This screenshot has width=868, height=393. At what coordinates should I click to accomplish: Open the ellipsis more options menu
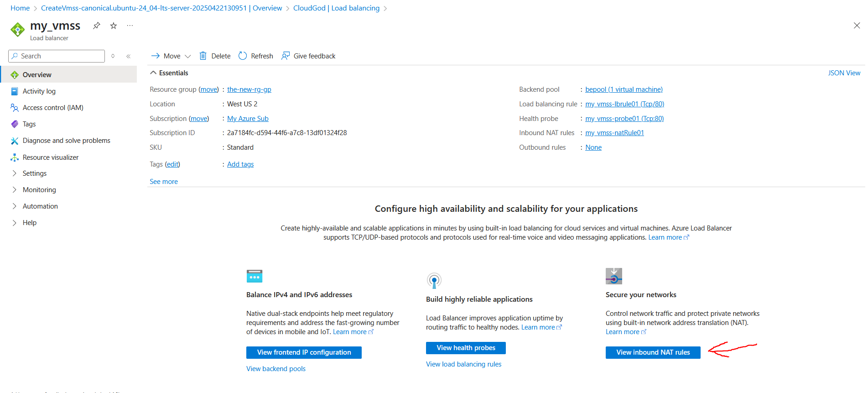[x=130, y=26]
